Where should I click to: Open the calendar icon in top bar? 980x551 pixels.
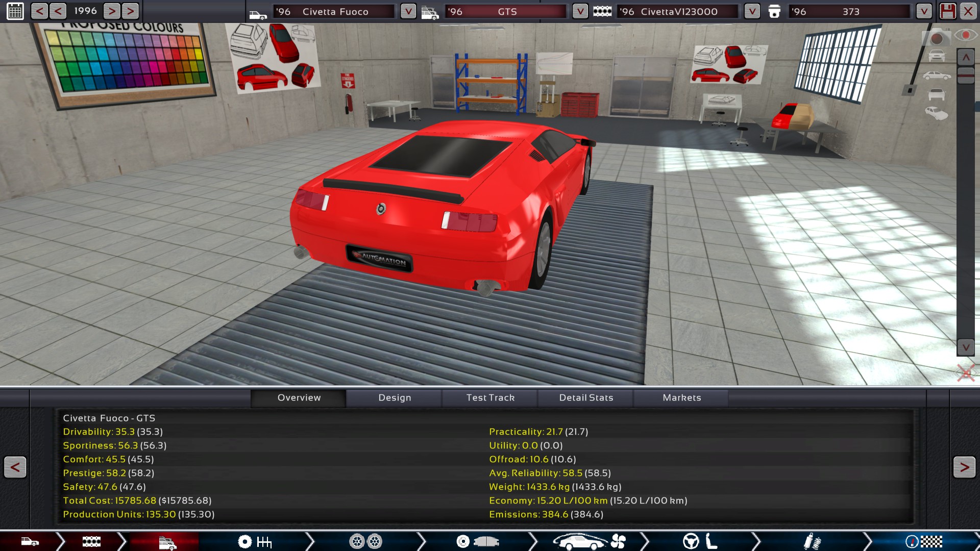[15, 11]
